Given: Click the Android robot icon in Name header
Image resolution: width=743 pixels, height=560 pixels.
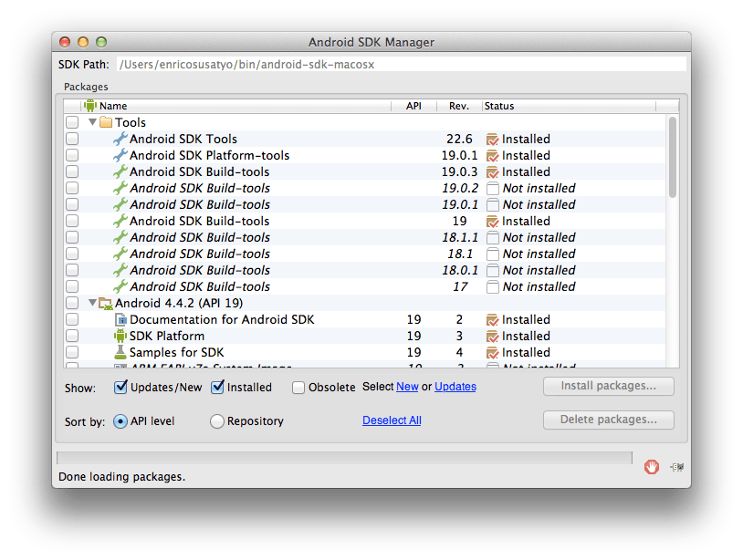Looking at the screenshot, I should pyautogui.click(x=90, y=105).
